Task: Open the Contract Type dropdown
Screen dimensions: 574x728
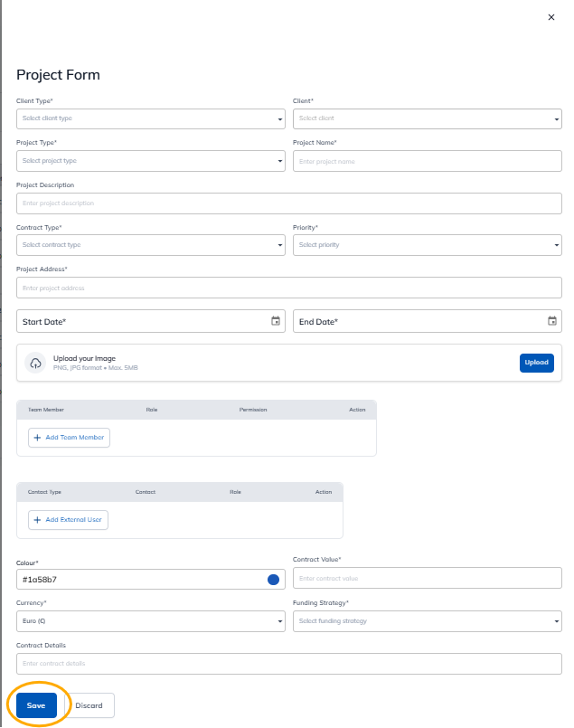Action: point(150,245)
